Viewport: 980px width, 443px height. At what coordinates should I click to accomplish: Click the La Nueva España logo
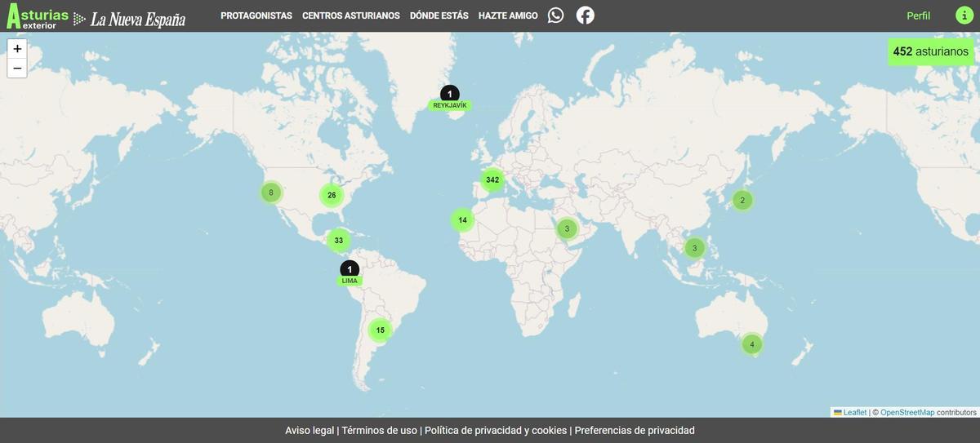point(137,19)
